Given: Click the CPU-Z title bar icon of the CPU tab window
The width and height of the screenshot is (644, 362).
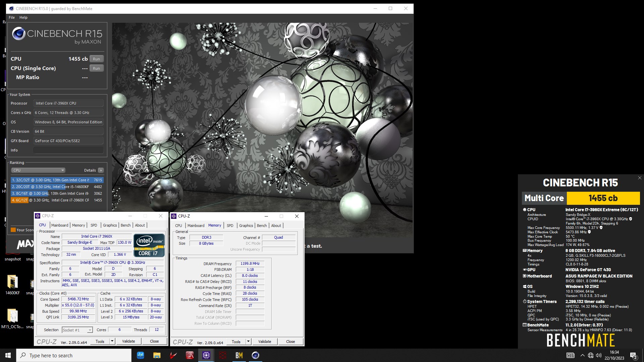Looking at the screenshot, I should tap(38, 216).
